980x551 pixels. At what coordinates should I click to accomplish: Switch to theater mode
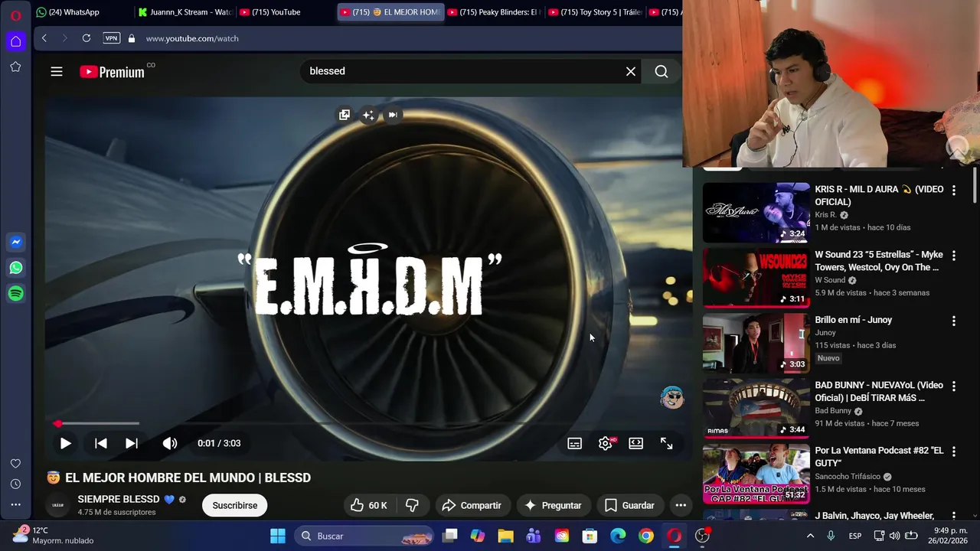point(636,443)
